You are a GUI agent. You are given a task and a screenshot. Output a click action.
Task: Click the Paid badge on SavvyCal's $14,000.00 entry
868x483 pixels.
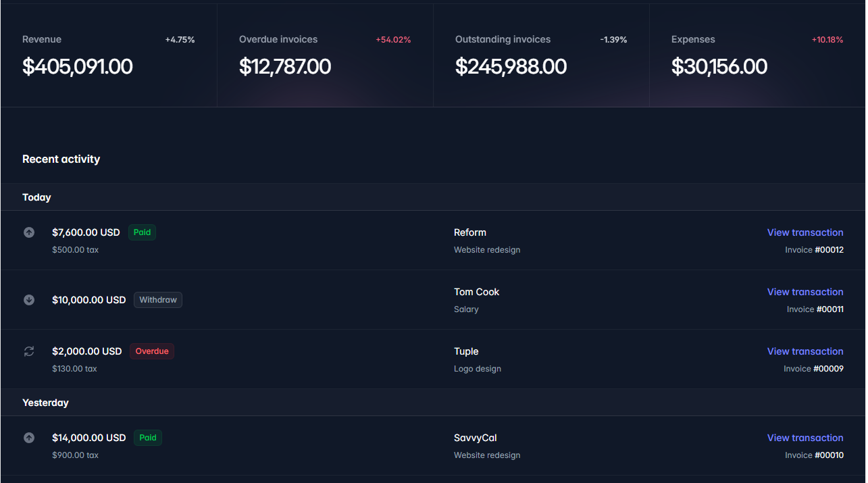(x=147, y=437)
